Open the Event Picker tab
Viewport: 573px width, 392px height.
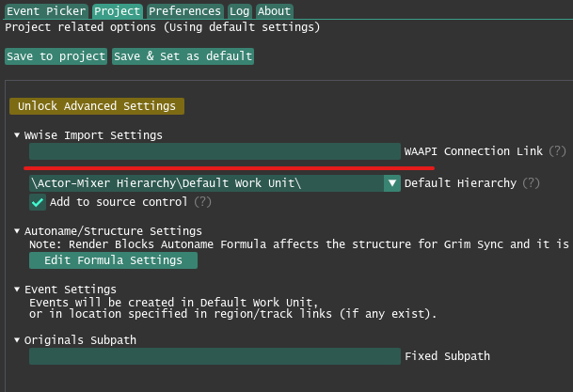(x=46, y=11)
